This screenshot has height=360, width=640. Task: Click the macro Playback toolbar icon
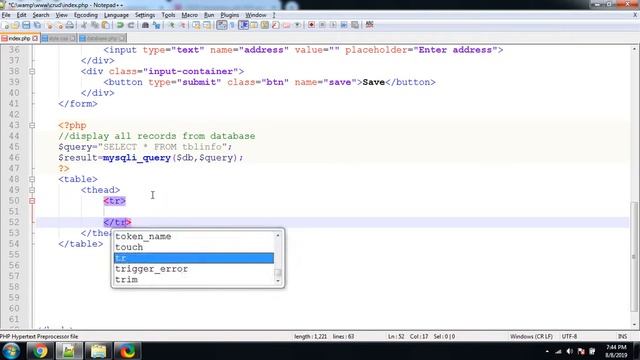pyautogui.click(x=333, y=25)
